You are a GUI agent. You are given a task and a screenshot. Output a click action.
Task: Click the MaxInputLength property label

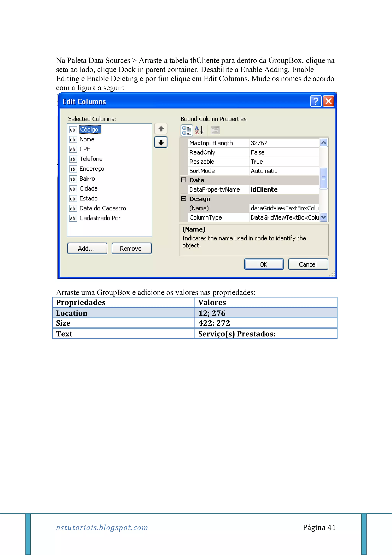[211, 143]
